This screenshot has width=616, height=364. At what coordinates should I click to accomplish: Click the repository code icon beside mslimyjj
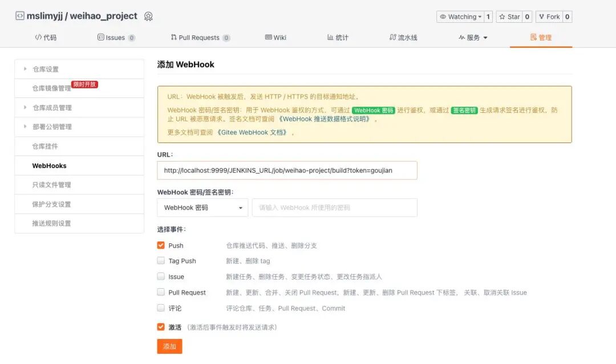point(19,16)
